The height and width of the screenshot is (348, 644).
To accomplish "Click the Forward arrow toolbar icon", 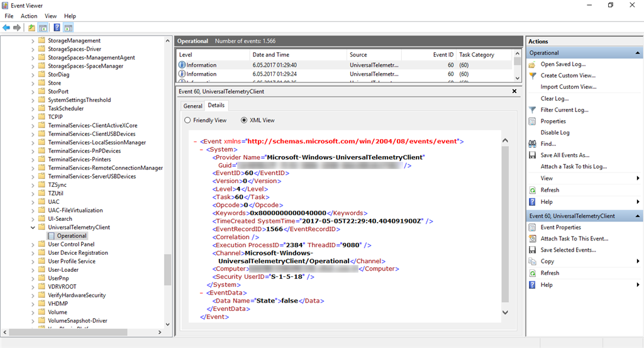I will click(17, 28).
